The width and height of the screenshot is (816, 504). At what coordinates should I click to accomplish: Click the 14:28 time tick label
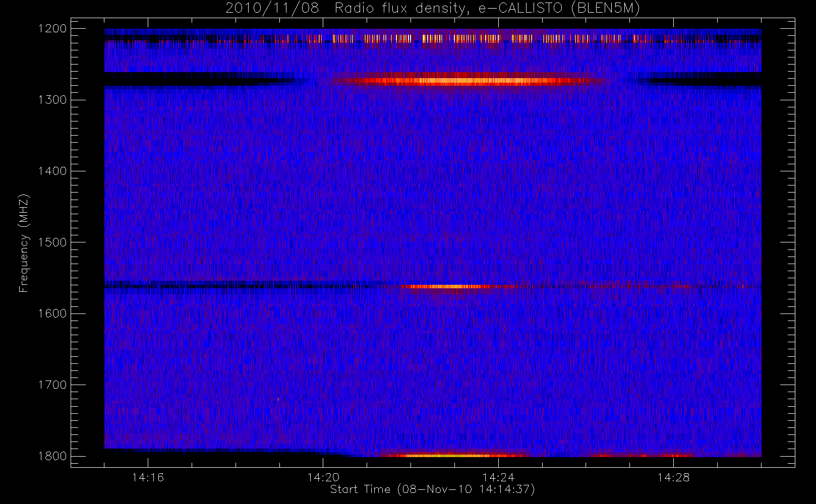673,477
